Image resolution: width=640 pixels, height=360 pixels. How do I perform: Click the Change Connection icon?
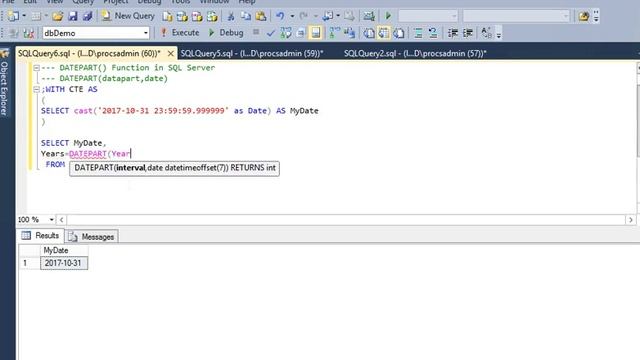[x=28, y=33]
